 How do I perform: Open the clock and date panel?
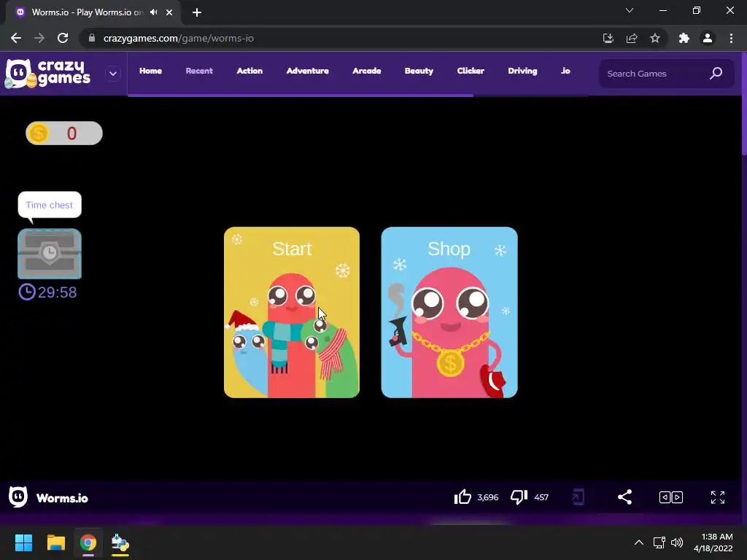(713, 542)
